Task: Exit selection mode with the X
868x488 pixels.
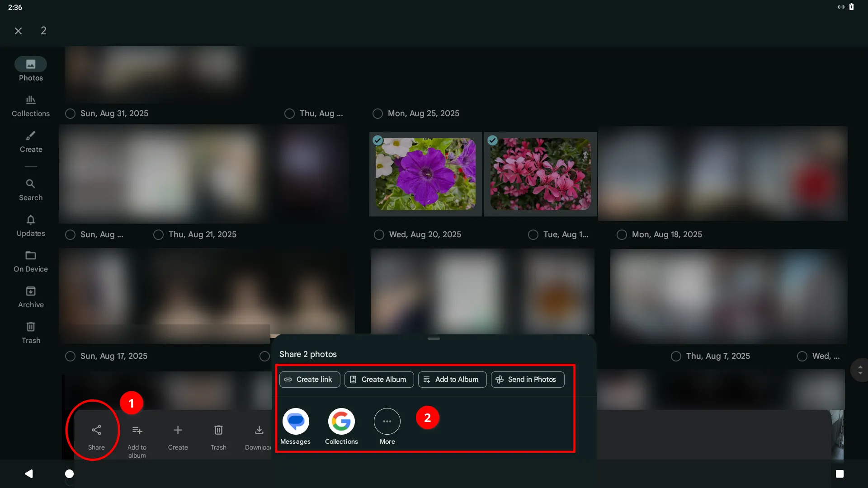Action: pos(18,30)
